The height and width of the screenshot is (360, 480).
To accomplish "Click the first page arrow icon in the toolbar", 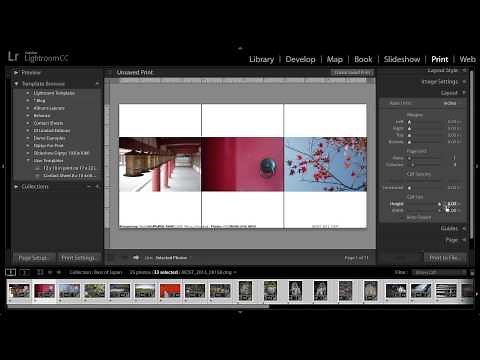I will pyautogui.click(x=136, y=258).
